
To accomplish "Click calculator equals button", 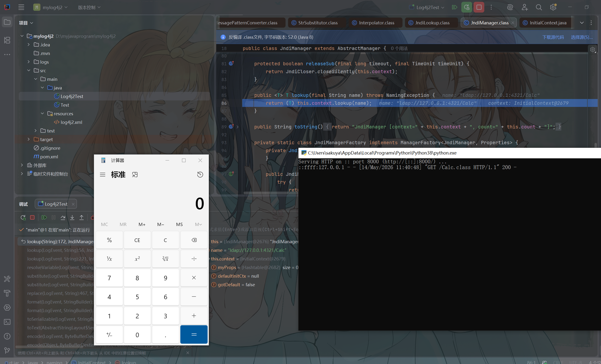I will [x=194, y=335].
